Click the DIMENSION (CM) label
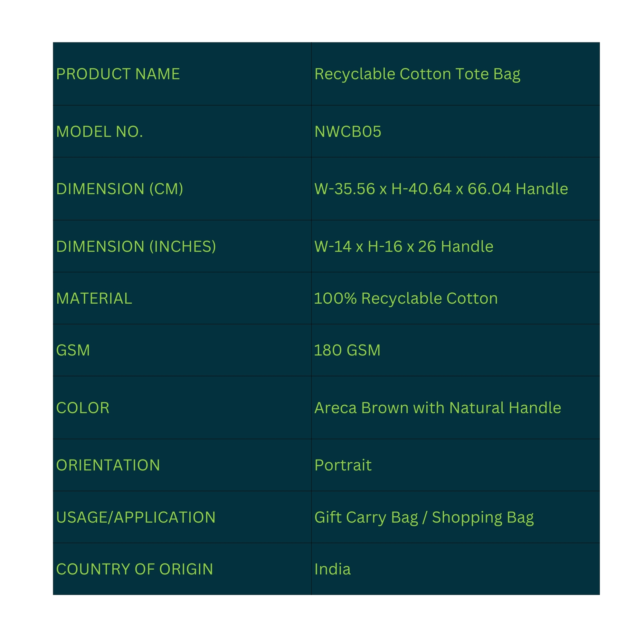This screenshot has width=644, height=644. (119, 189)
